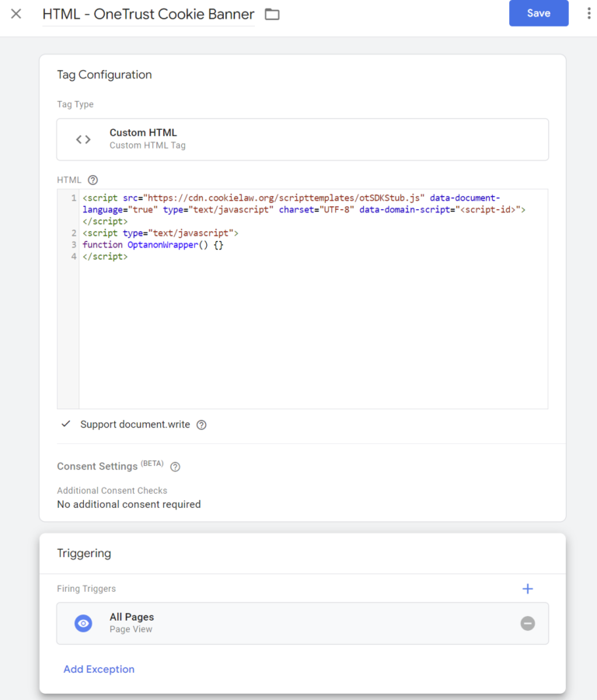
Task: Click the Save button
Action: [539, 13]
